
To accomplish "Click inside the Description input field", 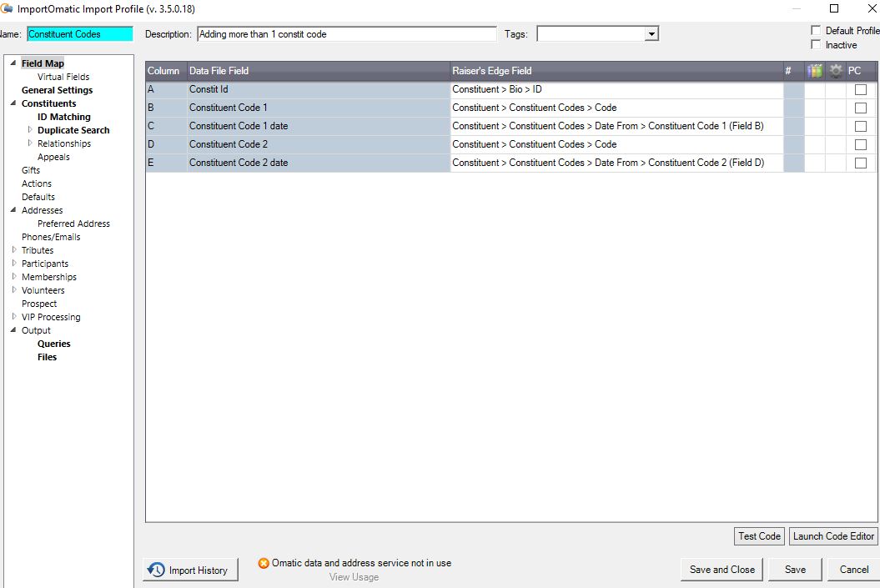I will 346,33.
